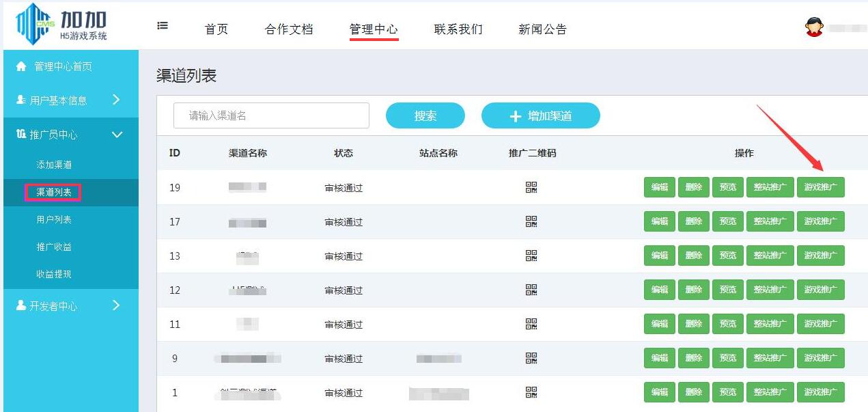Open 管理中心 in the top navigation
868x412 pixels.
tap(373, 29)
